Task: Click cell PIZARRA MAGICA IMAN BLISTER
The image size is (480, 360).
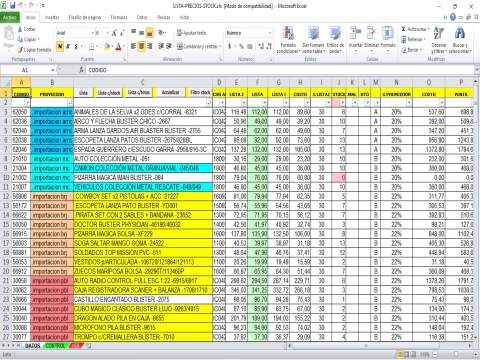Action: point(143,177)
